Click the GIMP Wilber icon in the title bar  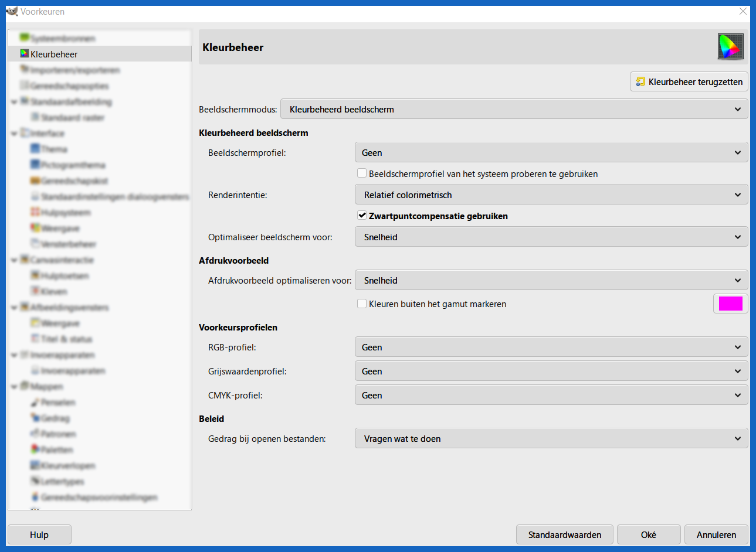click(12, 11)
